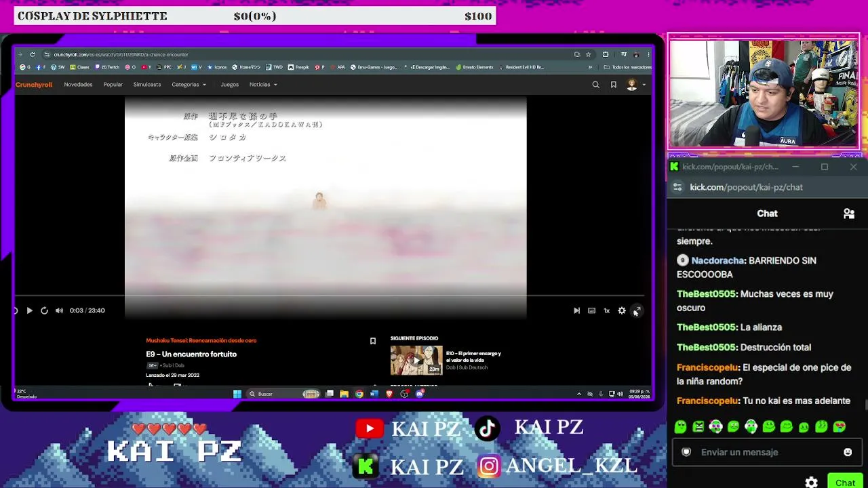Open the Twitch bookmark

click(107, 67)
